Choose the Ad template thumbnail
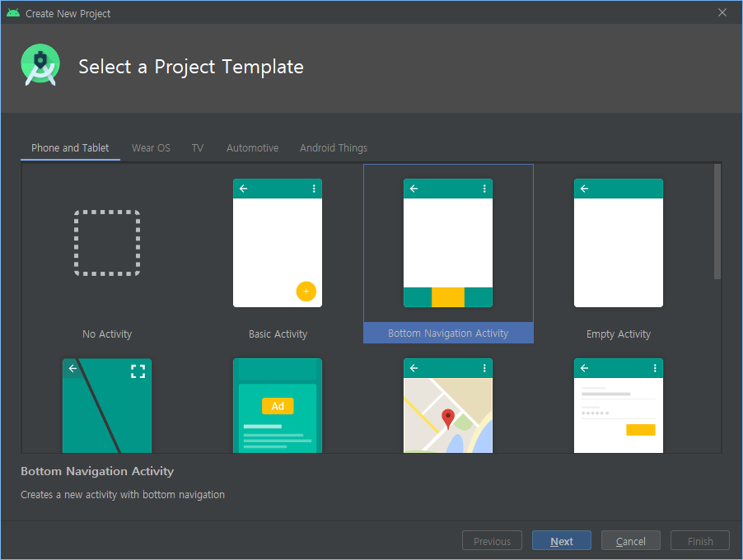 278,405
